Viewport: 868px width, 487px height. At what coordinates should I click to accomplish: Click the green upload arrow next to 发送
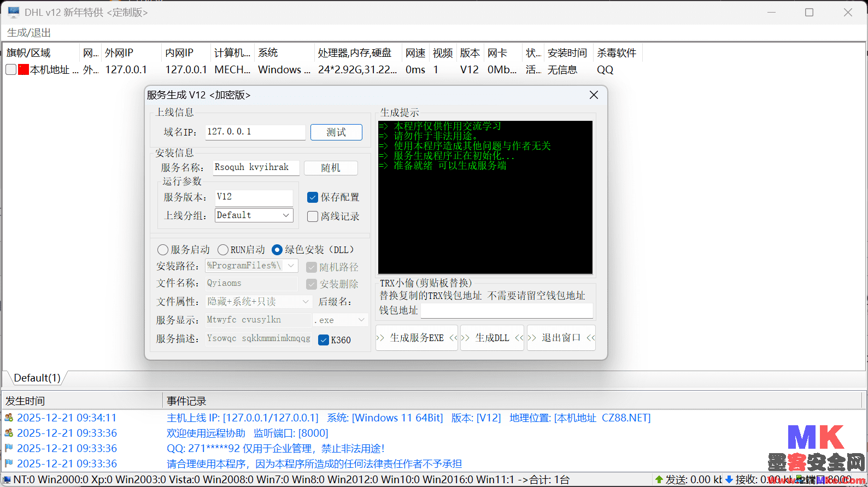coord(659,479)
